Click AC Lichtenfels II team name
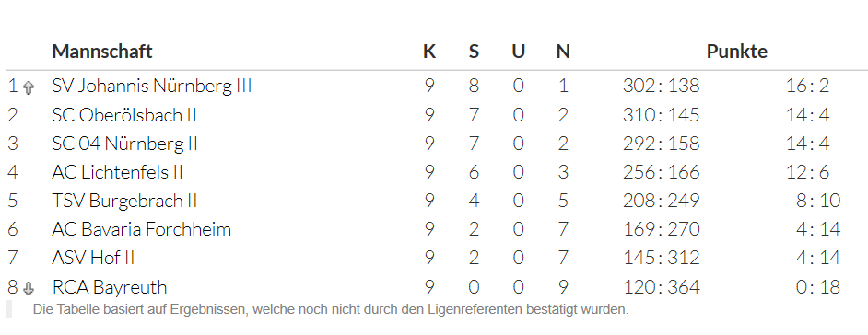 point(117,172)
